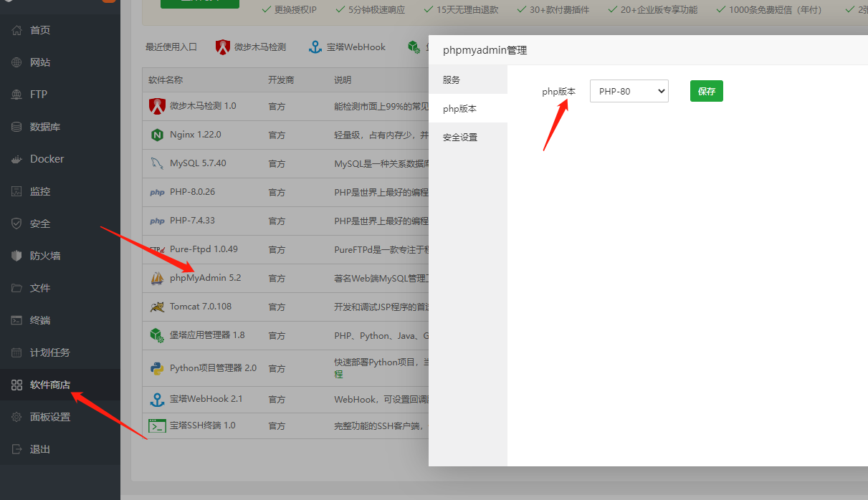Click 官方 in the PHP-7.4.33 row
This screenshot has width=868, height=500.
[277, 221]
